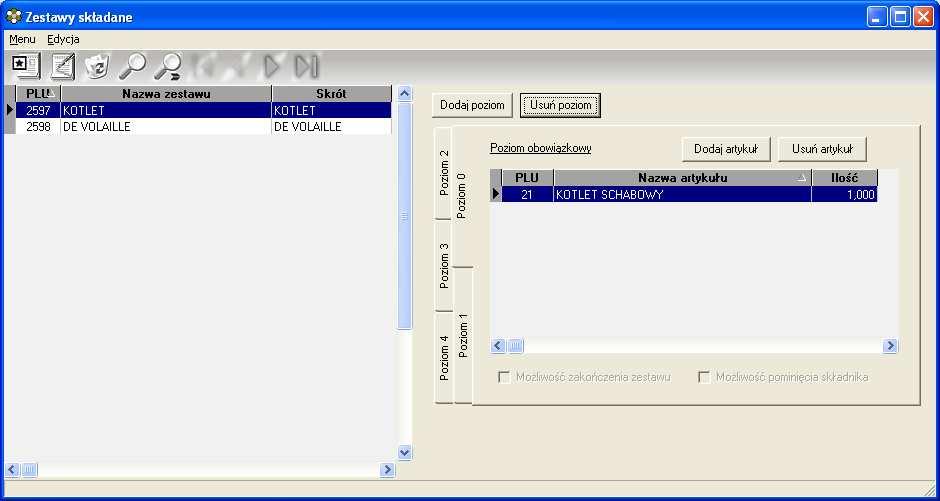Click the quantity cell 1,000
Image resolution: width=940 pixels, height=501 pixels.
pyautogui.click(x=844, y=194)
